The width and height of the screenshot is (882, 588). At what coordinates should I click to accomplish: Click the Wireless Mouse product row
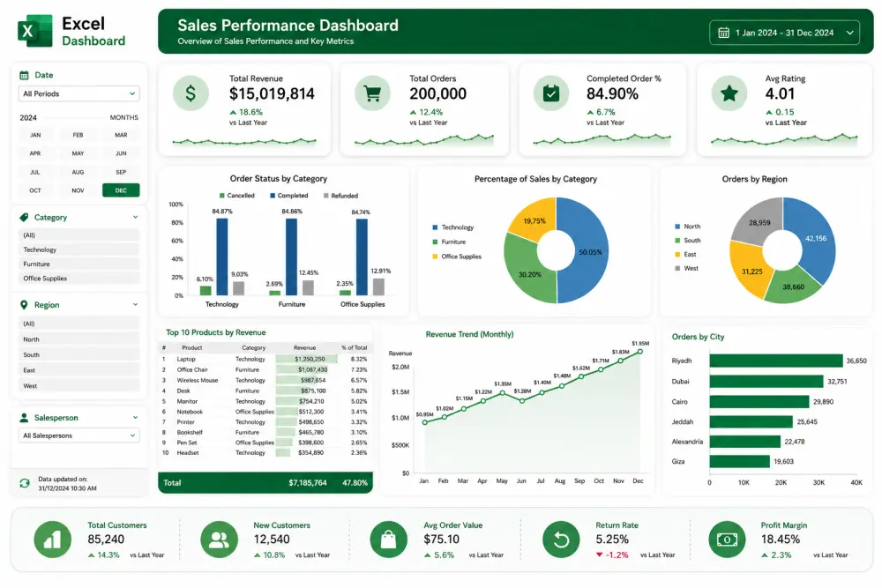pos(265,381)
